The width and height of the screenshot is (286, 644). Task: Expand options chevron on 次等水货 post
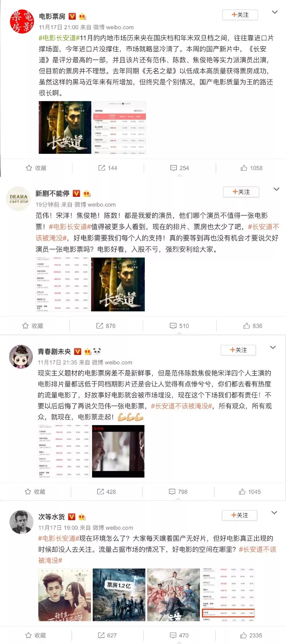[274, 513]
